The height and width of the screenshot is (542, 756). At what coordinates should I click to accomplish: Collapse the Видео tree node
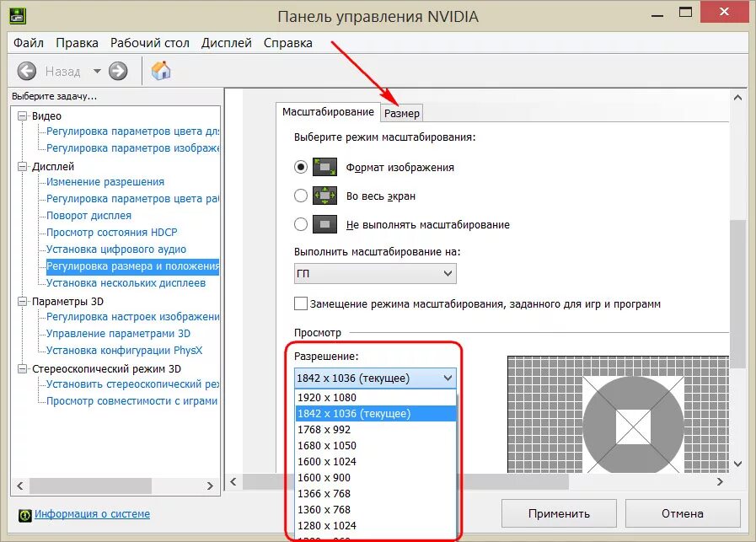click(22, 116)
